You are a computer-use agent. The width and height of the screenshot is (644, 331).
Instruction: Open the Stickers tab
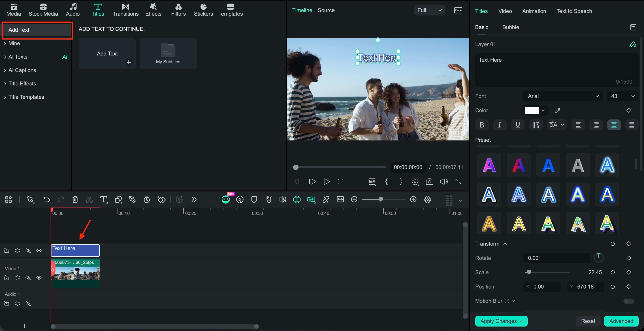coord(203,10)
